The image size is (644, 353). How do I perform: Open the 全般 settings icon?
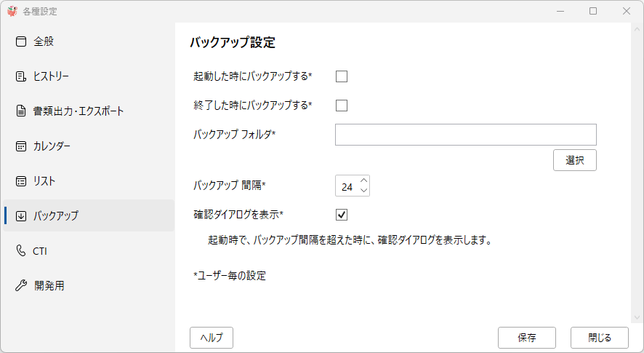coord(21,41)
